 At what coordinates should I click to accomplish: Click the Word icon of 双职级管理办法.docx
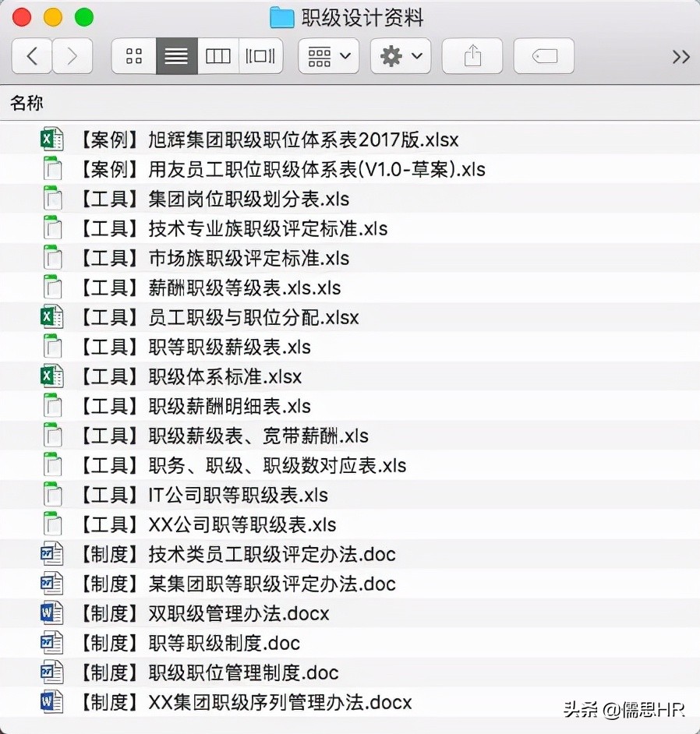click(51, 612)
